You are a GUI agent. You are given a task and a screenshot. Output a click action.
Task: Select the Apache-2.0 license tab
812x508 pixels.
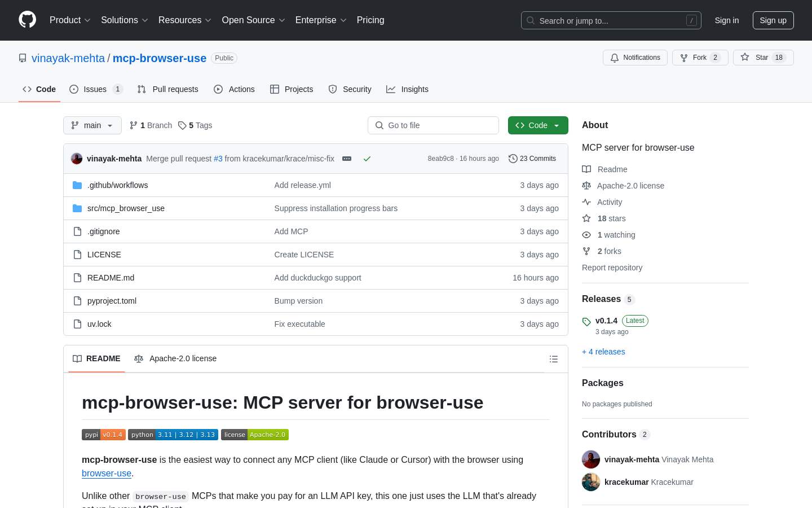tap(175, 358)
